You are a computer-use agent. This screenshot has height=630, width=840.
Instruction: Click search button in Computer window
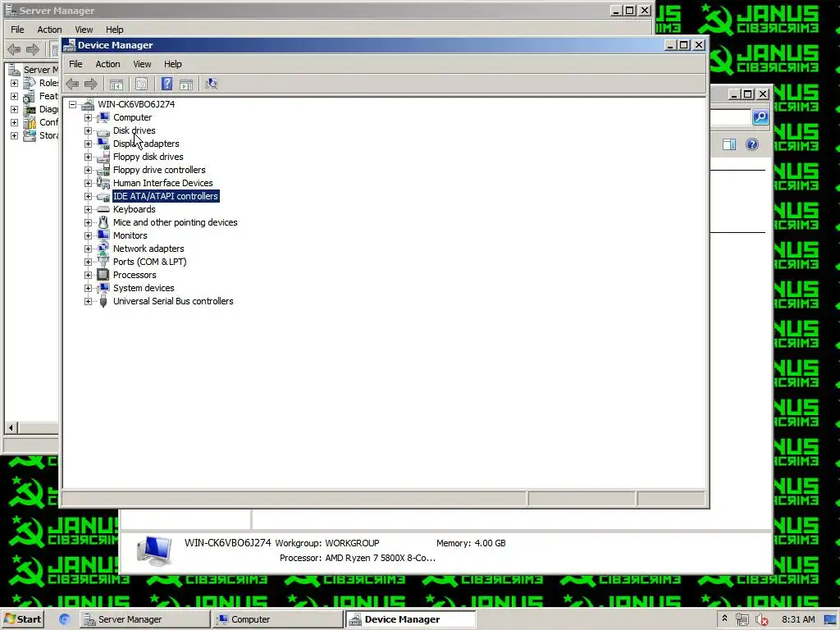760,116
